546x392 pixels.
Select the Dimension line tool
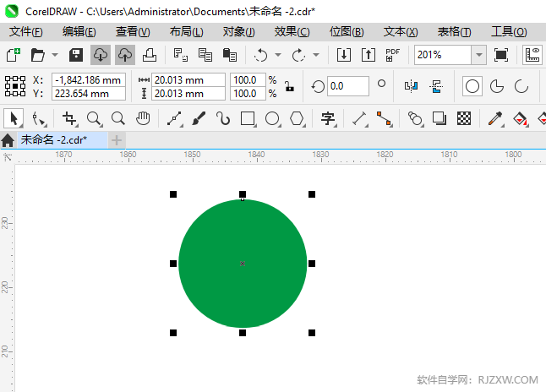(x=360, y=119)
